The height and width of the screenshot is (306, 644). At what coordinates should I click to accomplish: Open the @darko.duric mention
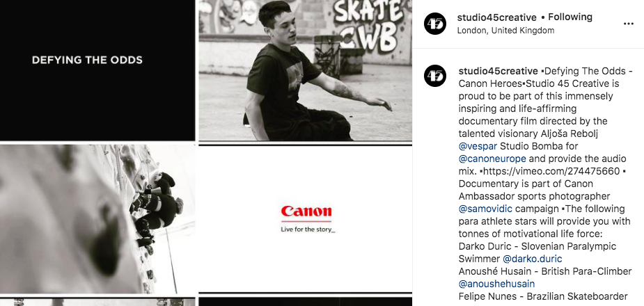(533, 259)
